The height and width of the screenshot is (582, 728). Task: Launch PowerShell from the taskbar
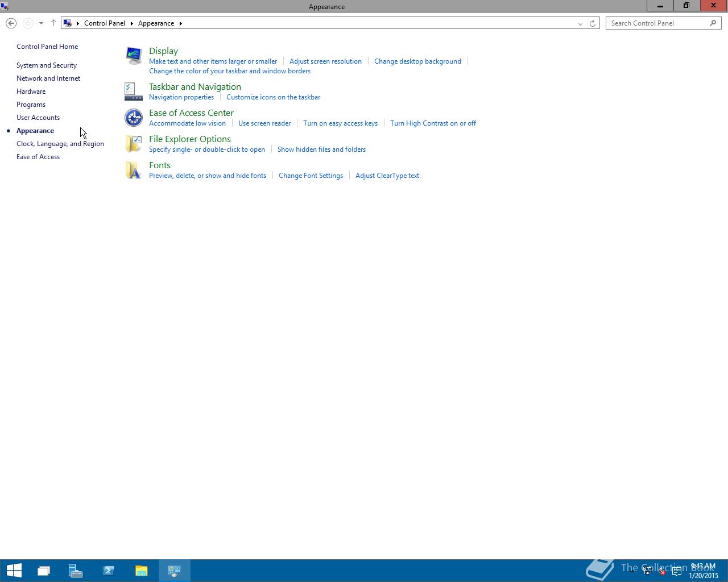pos(108,570)
